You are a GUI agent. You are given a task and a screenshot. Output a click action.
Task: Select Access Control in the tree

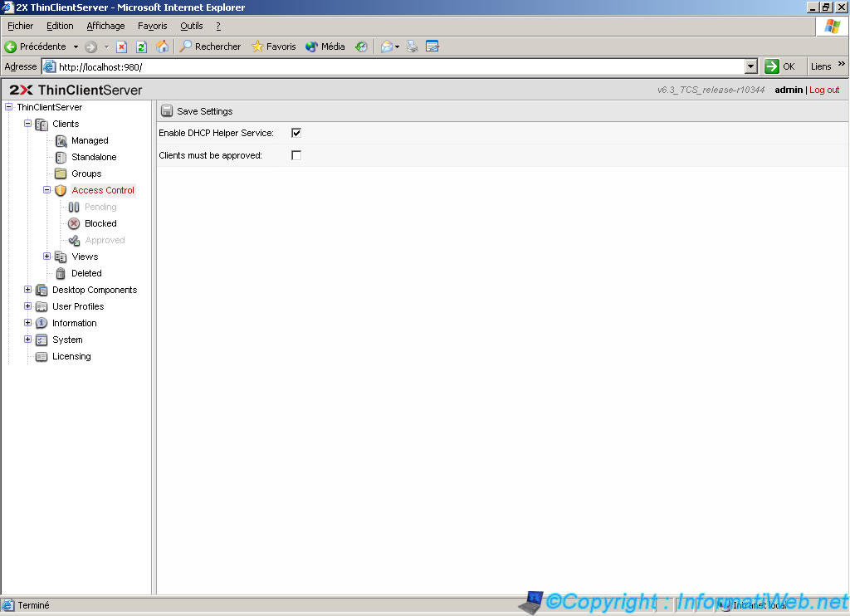(x=103, y=190)
